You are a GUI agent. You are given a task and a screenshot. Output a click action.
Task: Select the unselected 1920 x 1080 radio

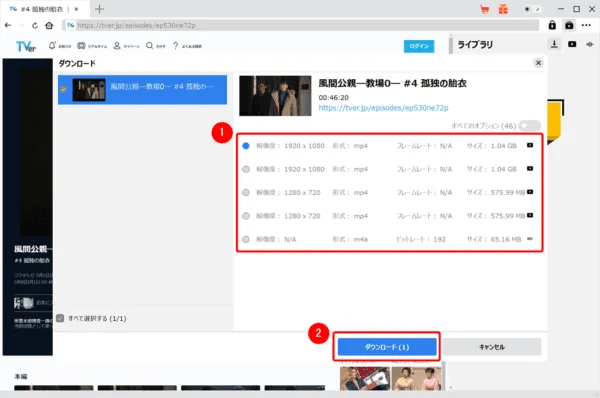point(246,169)
